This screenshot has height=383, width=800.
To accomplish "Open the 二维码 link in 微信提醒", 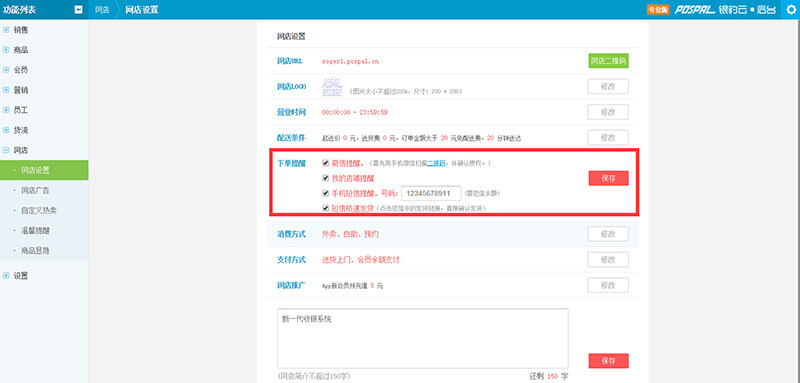I will 436,163.
